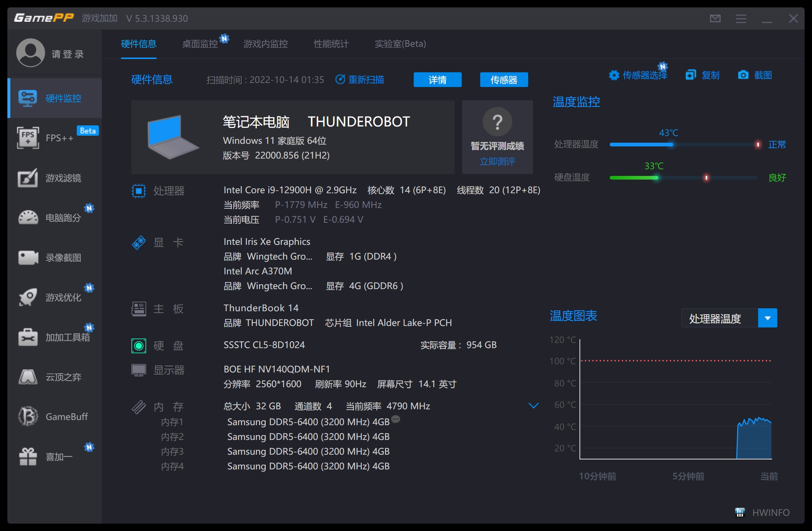Click the hard disk temperature bar
The width and height of the screenshot is (812, 531).
coord(684,178)
